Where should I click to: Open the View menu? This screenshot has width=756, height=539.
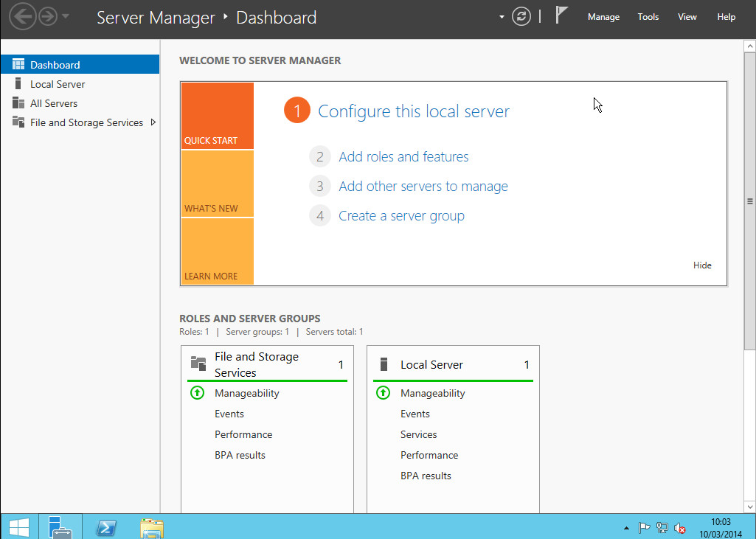[x=687, y=17]
